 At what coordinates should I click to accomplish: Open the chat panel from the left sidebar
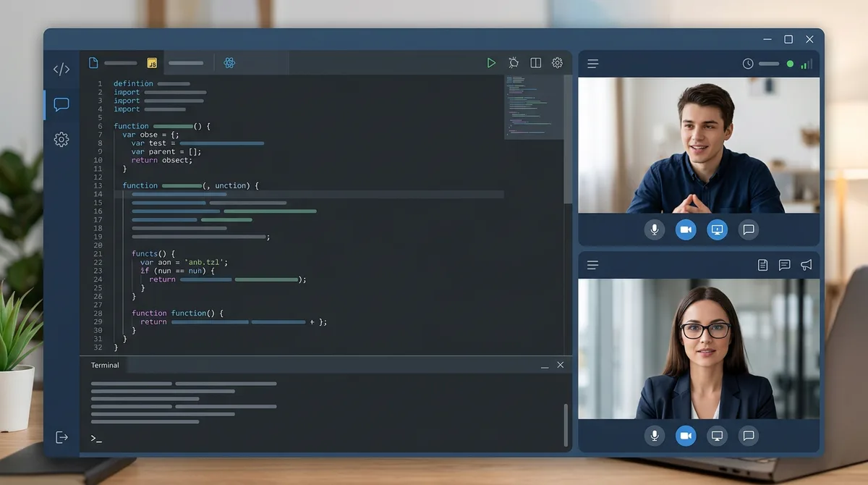click(61, 104)
